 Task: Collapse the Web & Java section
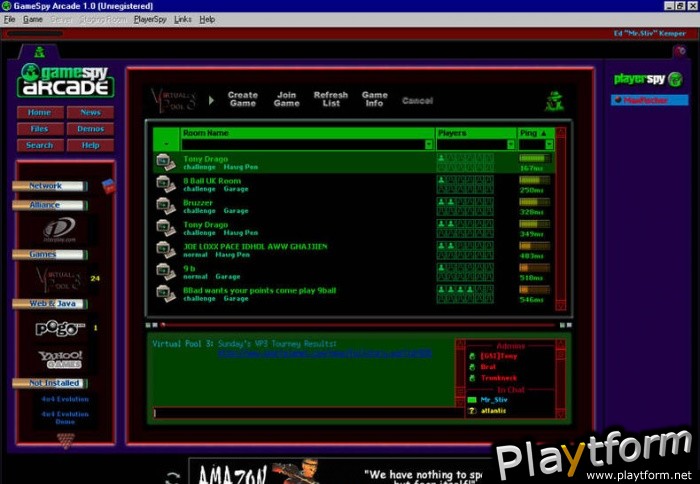tap(50, 304)
